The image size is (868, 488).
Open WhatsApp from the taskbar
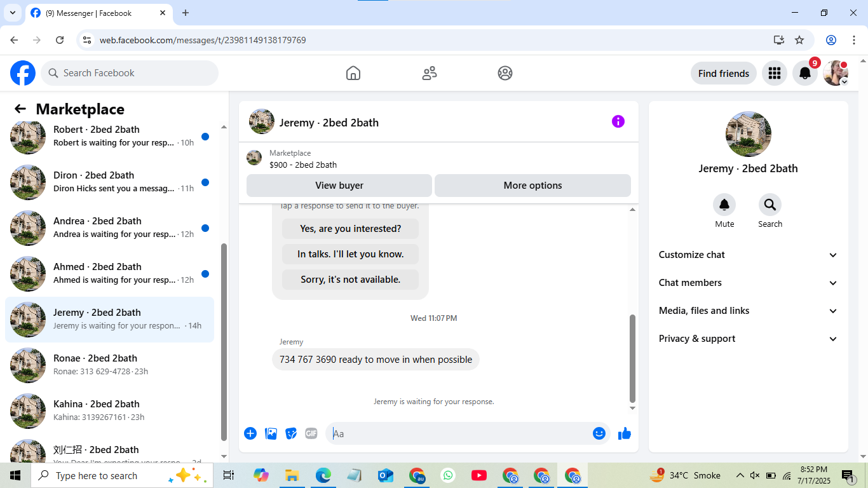point(448,475)
